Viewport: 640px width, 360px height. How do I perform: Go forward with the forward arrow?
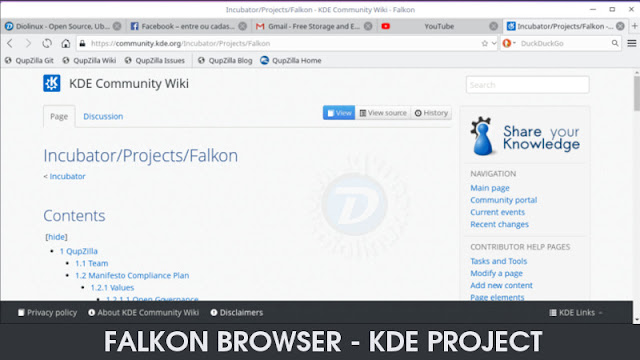coord(28,43)
